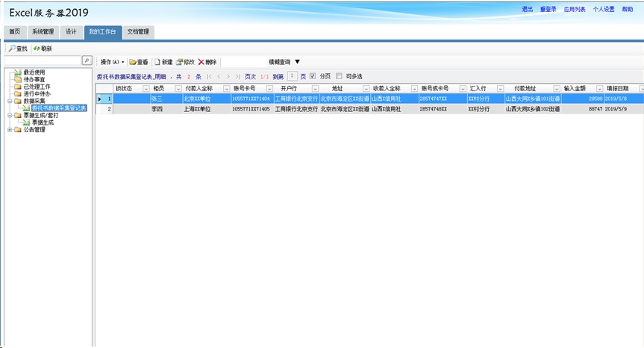Expand the 公告管理 tree node

pyautogui.click(x=9, y=130)
